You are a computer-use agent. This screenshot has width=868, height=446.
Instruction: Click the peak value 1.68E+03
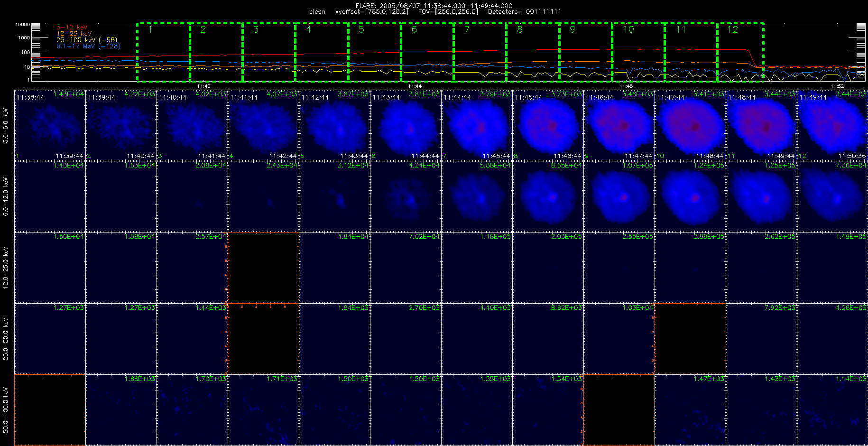140,379
